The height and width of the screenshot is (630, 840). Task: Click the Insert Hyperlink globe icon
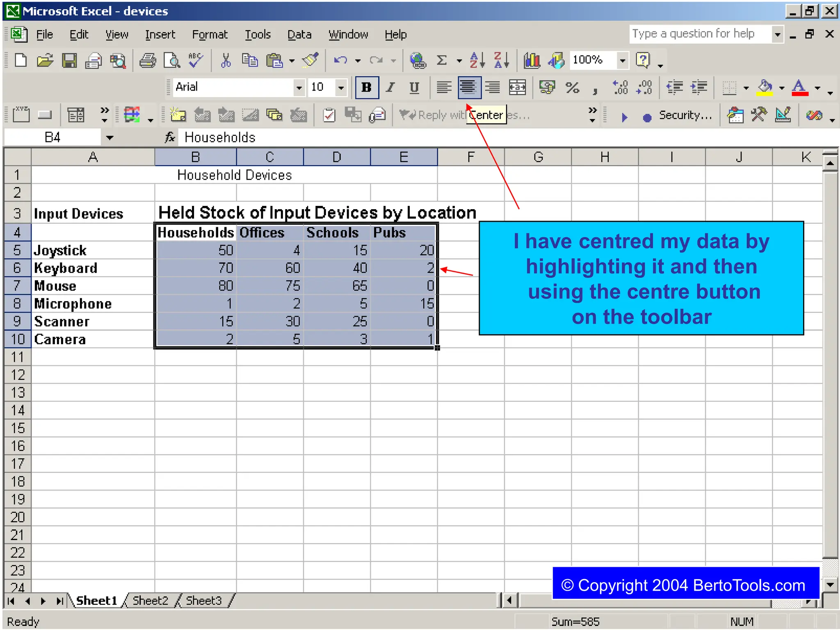(x=418, y=61)
